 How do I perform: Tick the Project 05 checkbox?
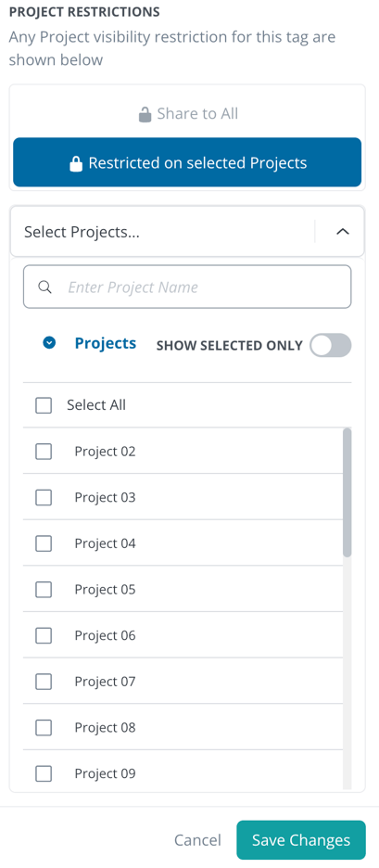pos(44,590)
